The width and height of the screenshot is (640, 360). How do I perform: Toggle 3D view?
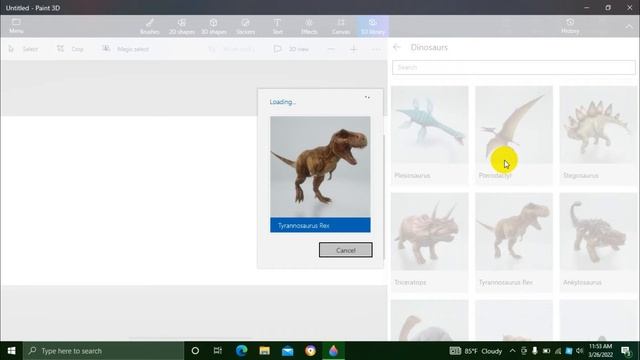click(291, 49)
